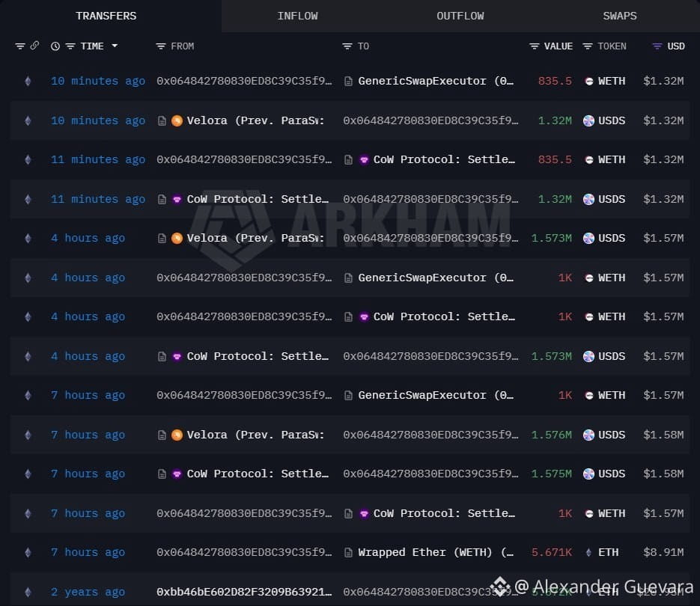
Task: Click the '10 minutes ago' USDS row timestamp
Action: pyautogui.click(x=98, y=121)
